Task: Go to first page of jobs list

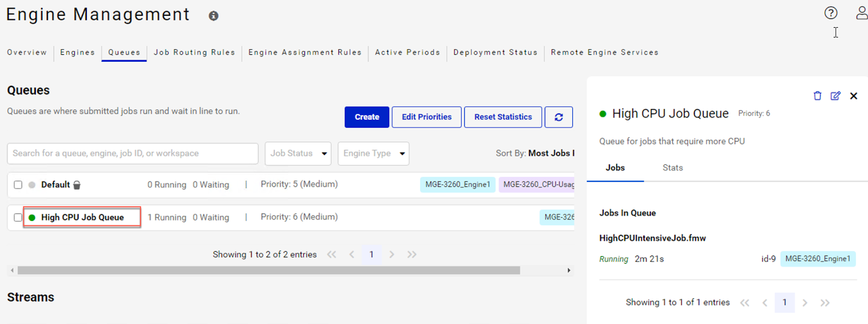Action: tap(745, 303)
